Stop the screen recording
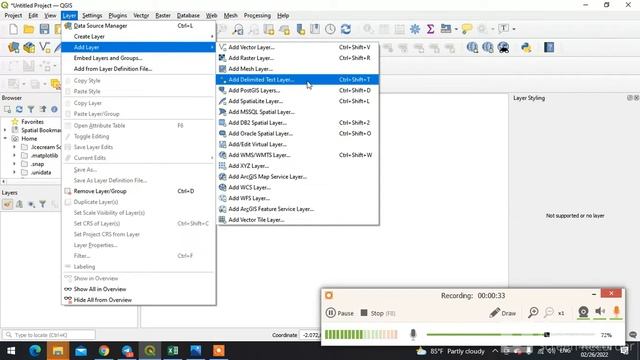640x360 pixels. (378, 313)
